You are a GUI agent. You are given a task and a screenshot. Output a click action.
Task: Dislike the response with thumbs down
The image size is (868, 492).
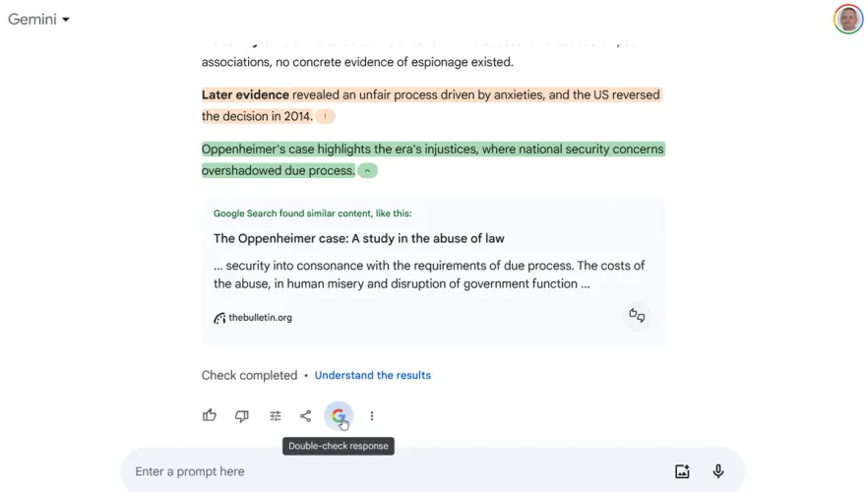point(242,416)
